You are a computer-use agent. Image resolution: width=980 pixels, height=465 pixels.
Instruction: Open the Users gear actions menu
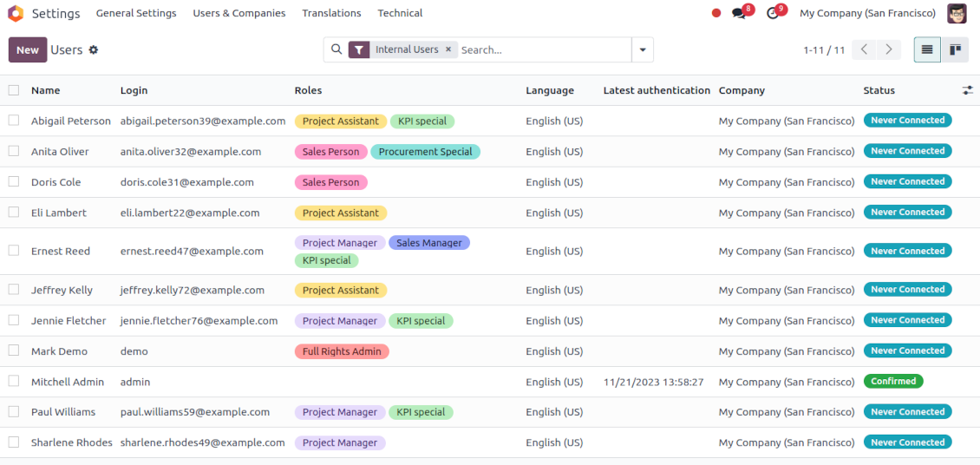94,50
